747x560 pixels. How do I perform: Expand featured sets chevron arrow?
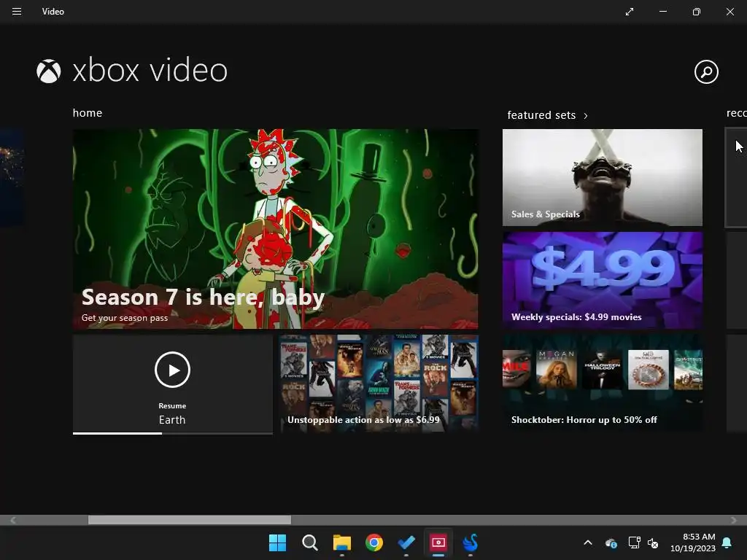[x=586, y=116]
